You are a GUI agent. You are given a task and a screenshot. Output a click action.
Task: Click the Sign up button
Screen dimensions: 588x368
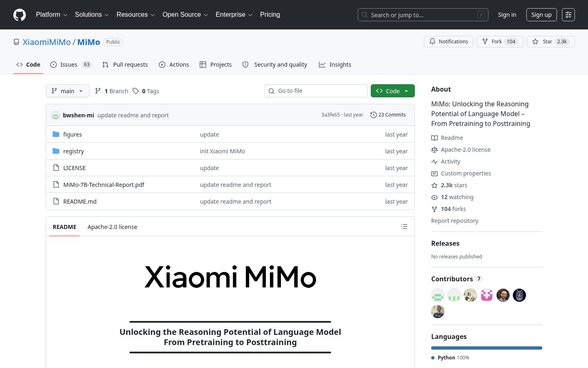[x=541, y=15]
